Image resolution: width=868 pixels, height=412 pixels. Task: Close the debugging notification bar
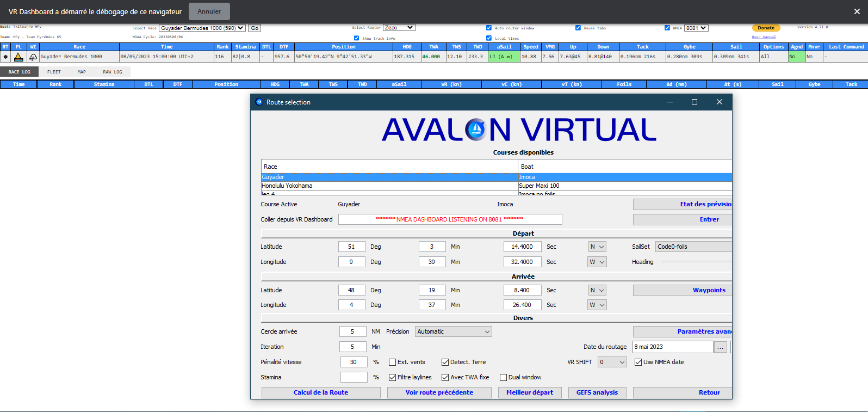point(857,11)
